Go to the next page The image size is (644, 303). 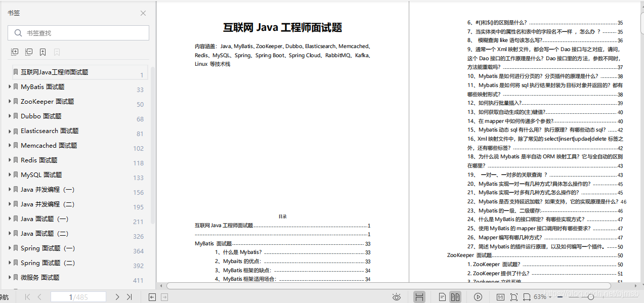tap(117, 297)
